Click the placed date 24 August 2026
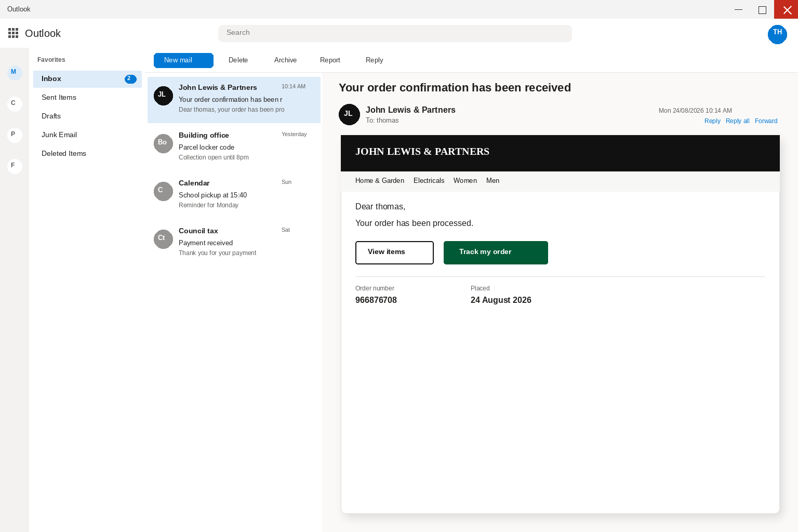Image resolution: width=798 pixels, height=532 pixels. [501, 300]
